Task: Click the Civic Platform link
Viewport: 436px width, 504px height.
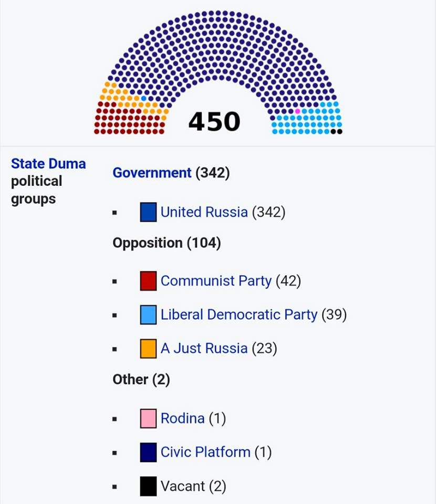Action: pyautogui.click(x=205, y=452)
